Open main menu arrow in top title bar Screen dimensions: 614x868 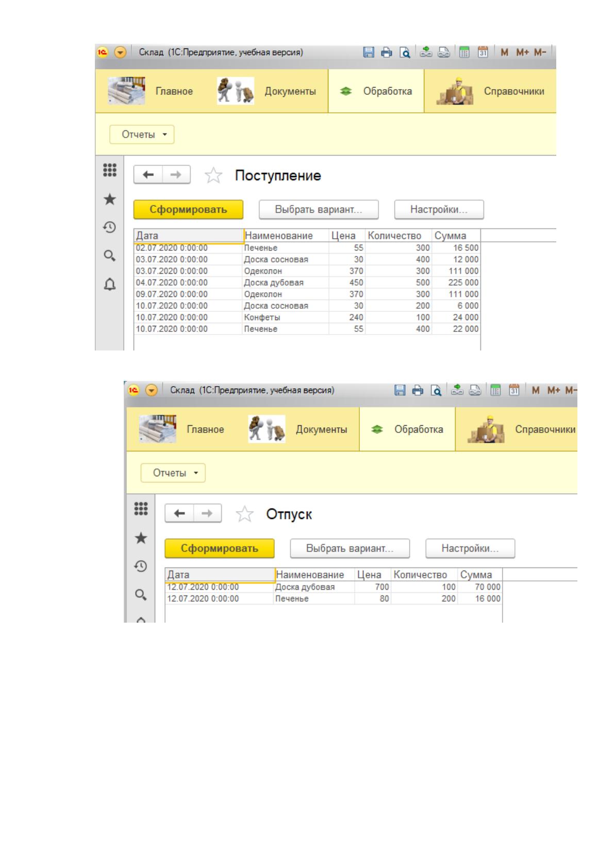pos(120,53)
